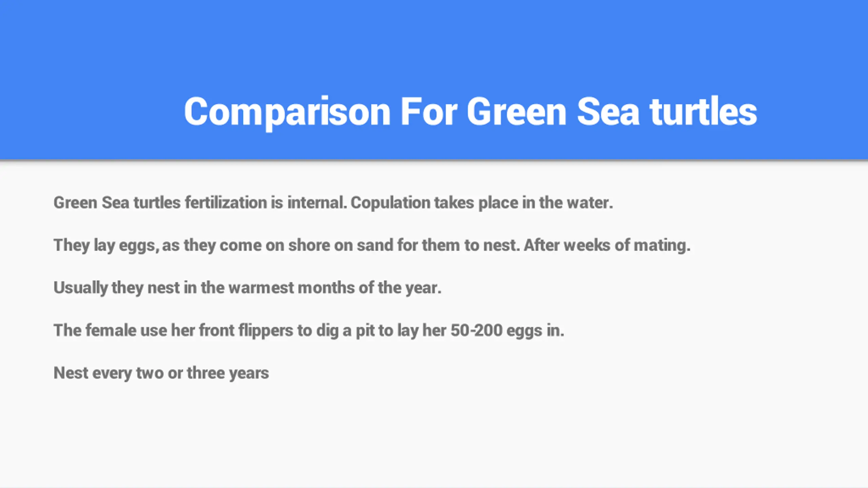The height and width of the screenshot is (488, 868).
Task: Click the sentence 'Copulation takes place in the water.'
Action: (482, 203)
